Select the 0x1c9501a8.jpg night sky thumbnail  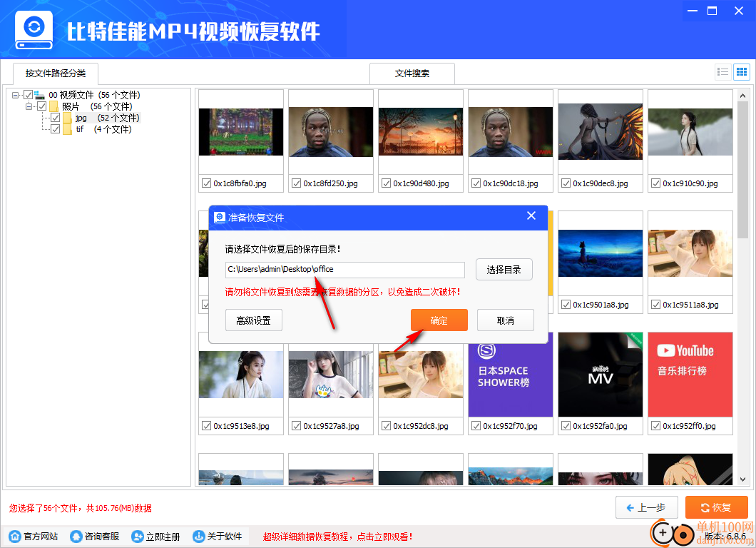[x=601, y=253]
